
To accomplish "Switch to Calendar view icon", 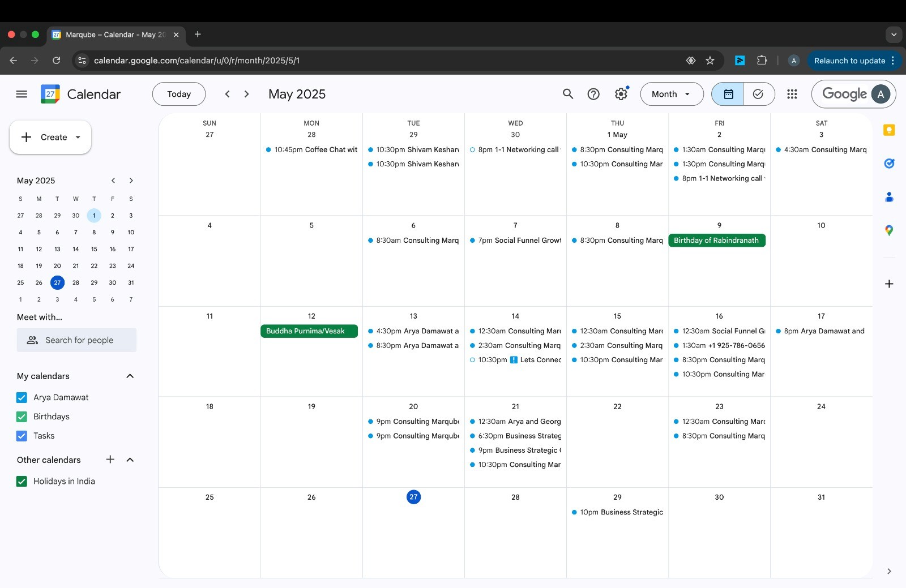I will pos(728,94).
